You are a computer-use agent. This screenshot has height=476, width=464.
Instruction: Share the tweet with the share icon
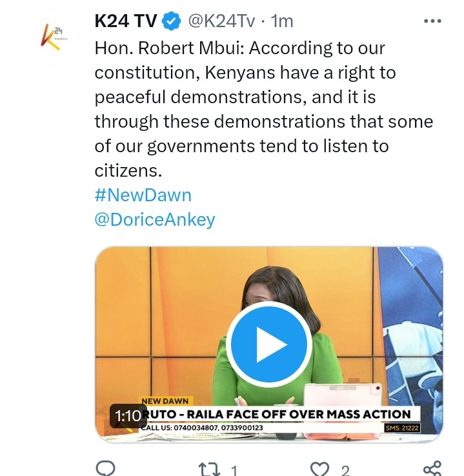[432, 468]
